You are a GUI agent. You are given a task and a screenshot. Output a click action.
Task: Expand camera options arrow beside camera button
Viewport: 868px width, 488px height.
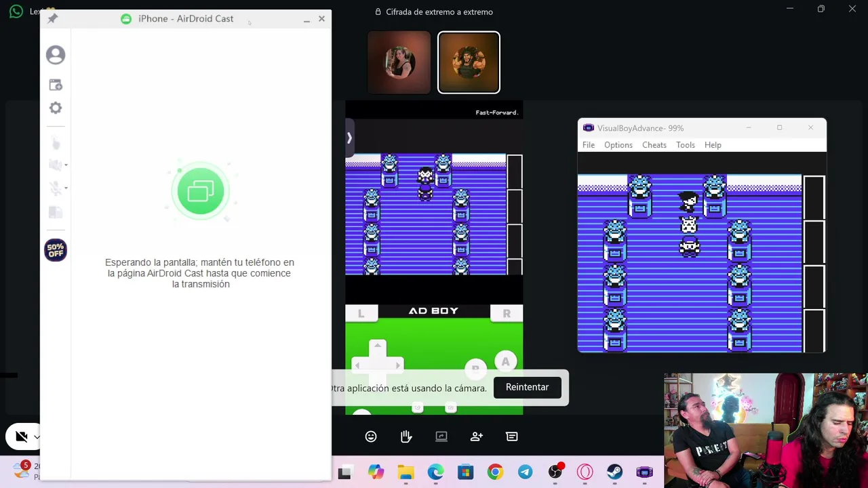click(x=37, y=436)
